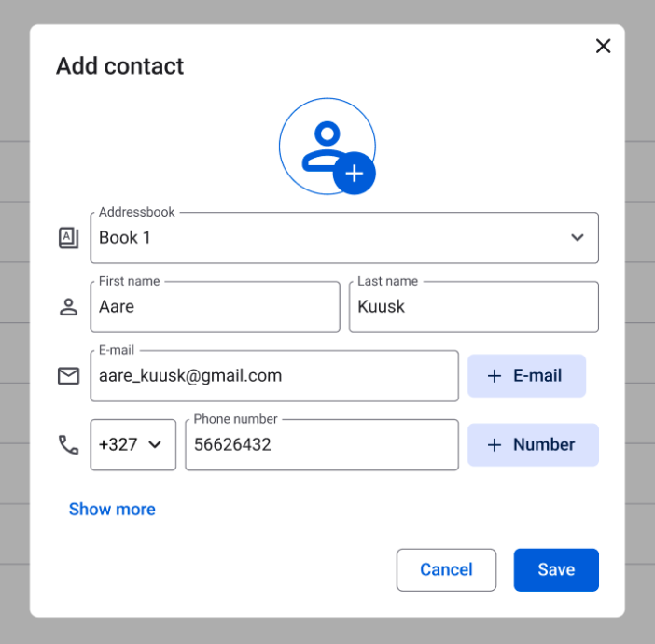Click the Show more link

(112, 510)
